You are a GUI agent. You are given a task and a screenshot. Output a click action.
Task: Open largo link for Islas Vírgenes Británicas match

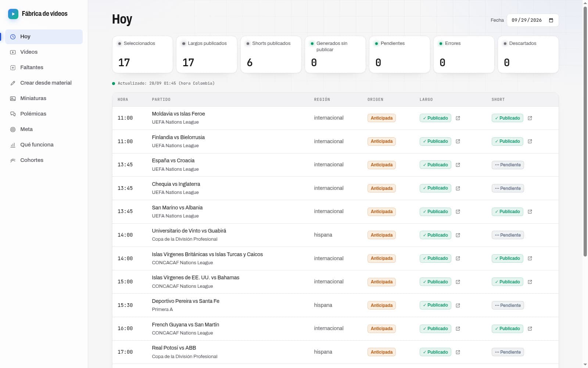(458, 258)
